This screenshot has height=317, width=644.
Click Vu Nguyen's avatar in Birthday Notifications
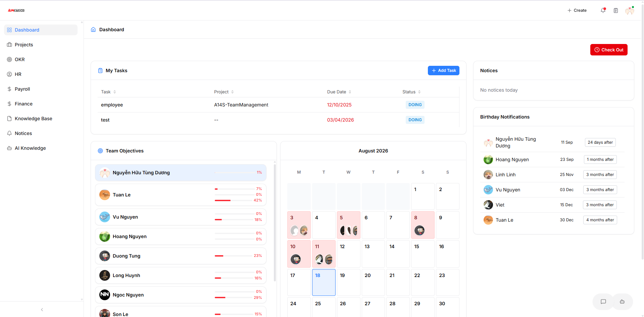click(x=488, y=190)
